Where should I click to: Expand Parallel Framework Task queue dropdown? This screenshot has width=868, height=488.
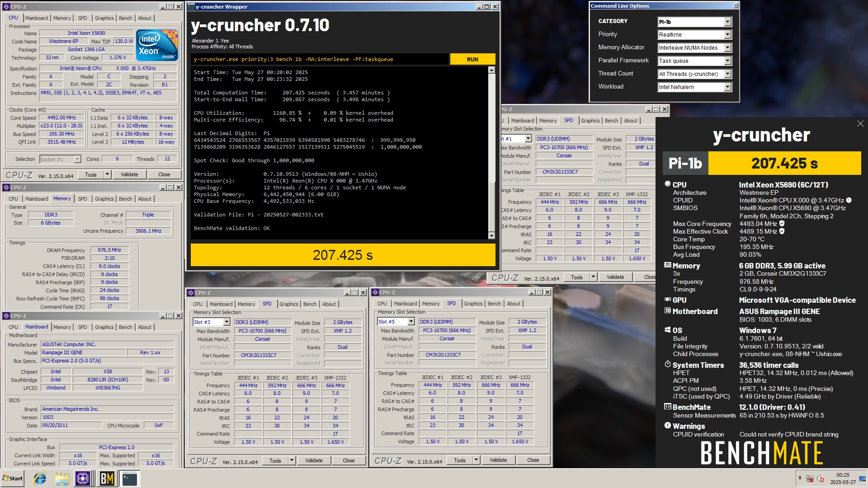point(694,61)
